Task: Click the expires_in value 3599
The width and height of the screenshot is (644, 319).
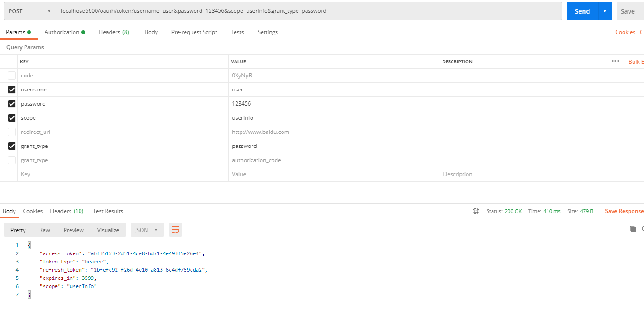Action: tap(88, 278)
